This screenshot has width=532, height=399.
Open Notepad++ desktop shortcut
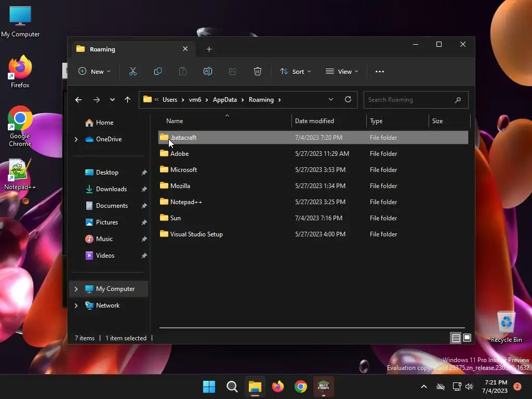(20, 174)
